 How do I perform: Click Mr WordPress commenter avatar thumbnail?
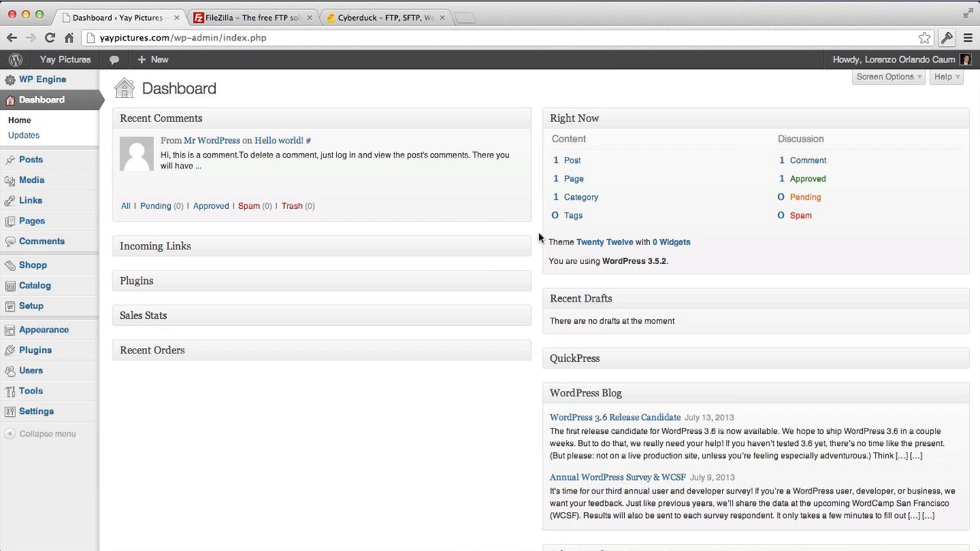(x=136, y=153)
